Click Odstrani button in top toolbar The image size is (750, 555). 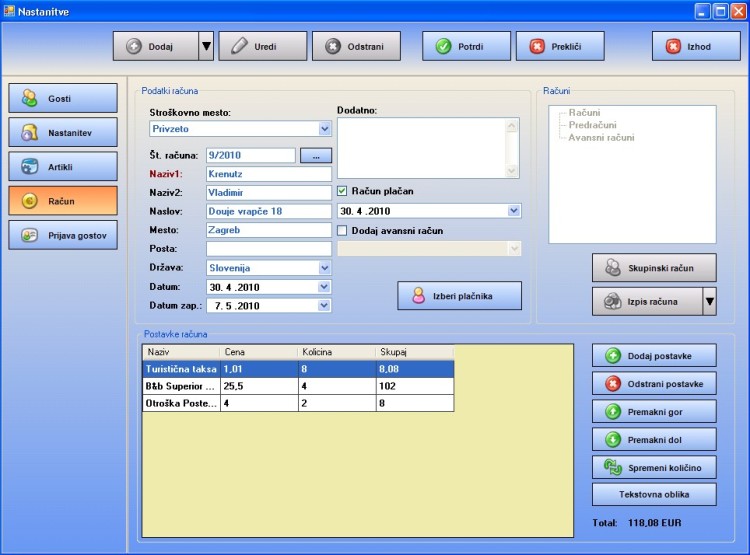356,47
